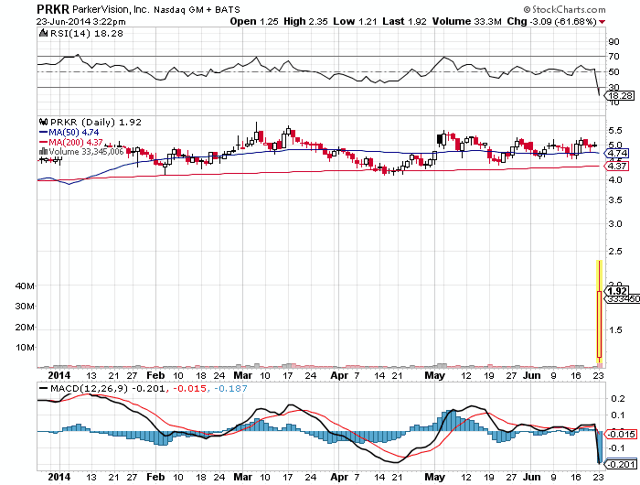Click Jun on the price chart date axis
The width and height of the screenshot is (640, 485).
[532, 376]
